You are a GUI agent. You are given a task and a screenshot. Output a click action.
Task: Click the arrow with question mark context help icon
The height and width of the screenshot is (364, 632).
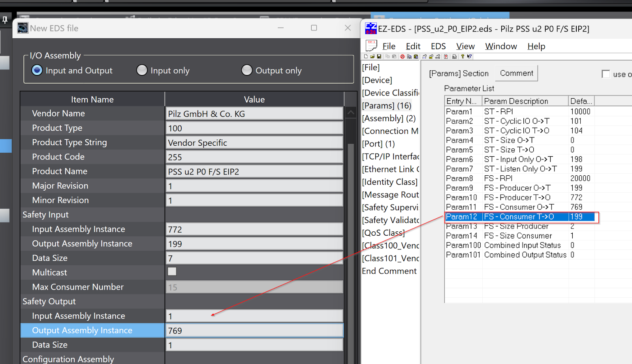(469, 56)
